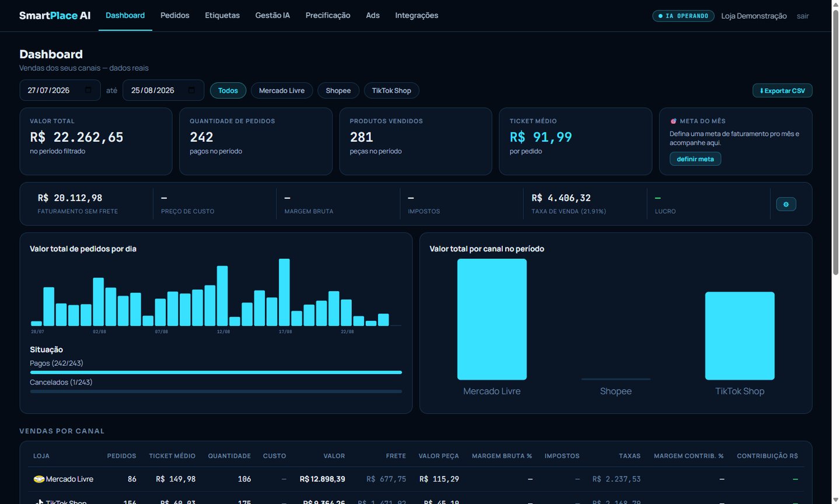Click the definir meta button
The image size is (840, 504).
click(695, 159)
